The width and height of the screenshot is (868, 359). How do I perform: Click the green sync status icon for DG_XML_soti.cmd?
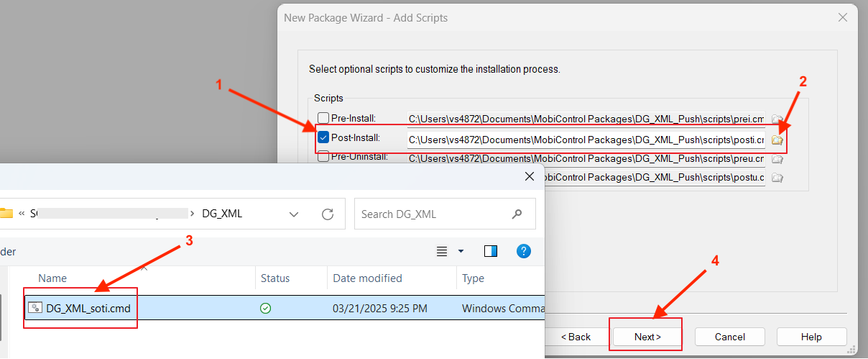click(x=265, y=308)
